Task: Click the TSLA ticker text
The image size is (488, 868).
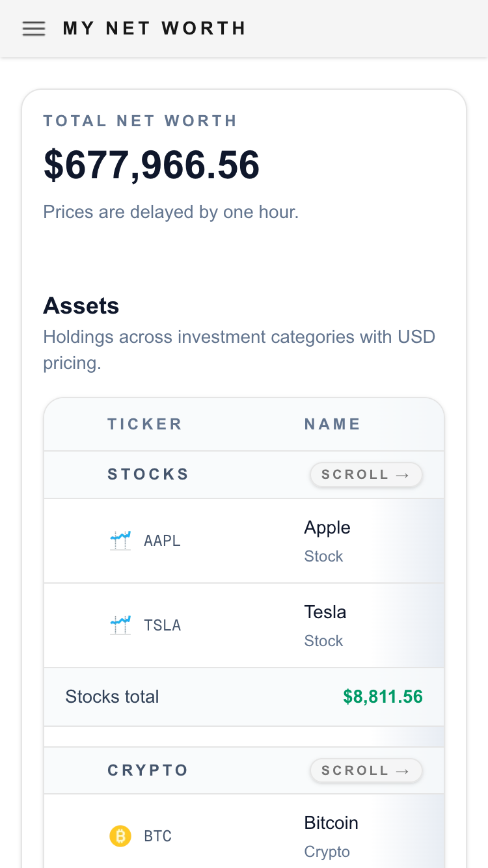Action: (162, 625)
